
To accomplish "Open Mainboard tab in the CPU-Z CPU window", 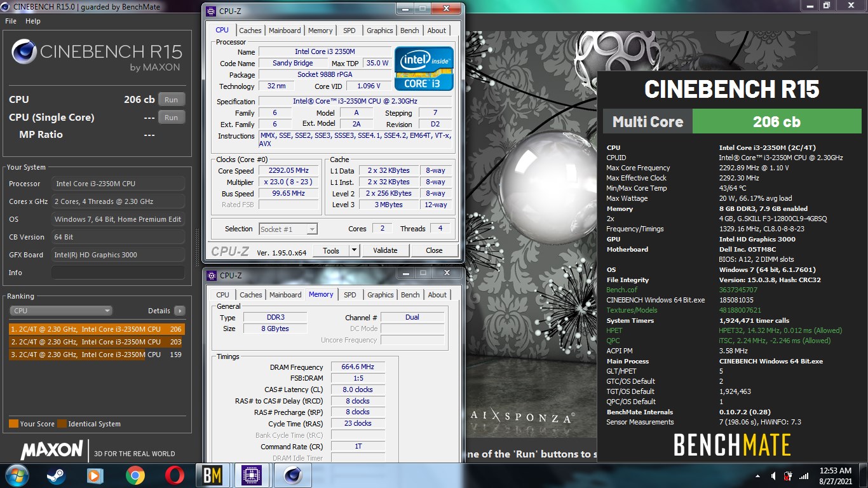I will (285, 30).
